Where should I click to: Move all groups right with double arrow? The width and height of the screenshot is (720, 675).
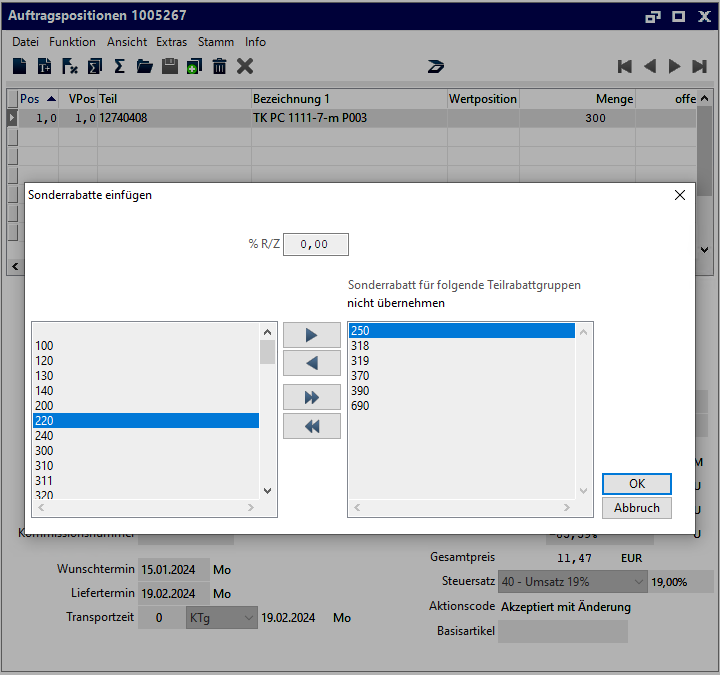point(312,397)
